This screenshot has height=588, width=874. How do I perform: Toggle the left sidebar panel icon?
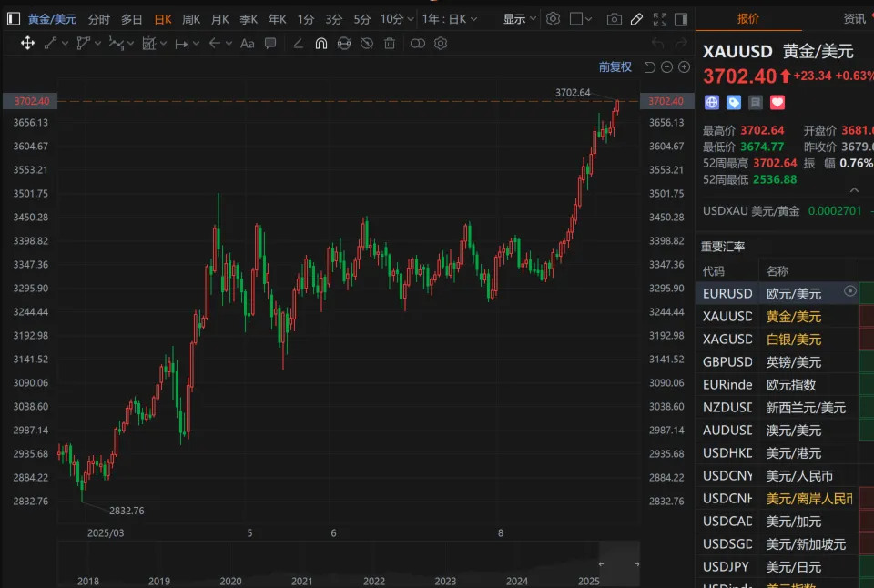pos(14,19)
